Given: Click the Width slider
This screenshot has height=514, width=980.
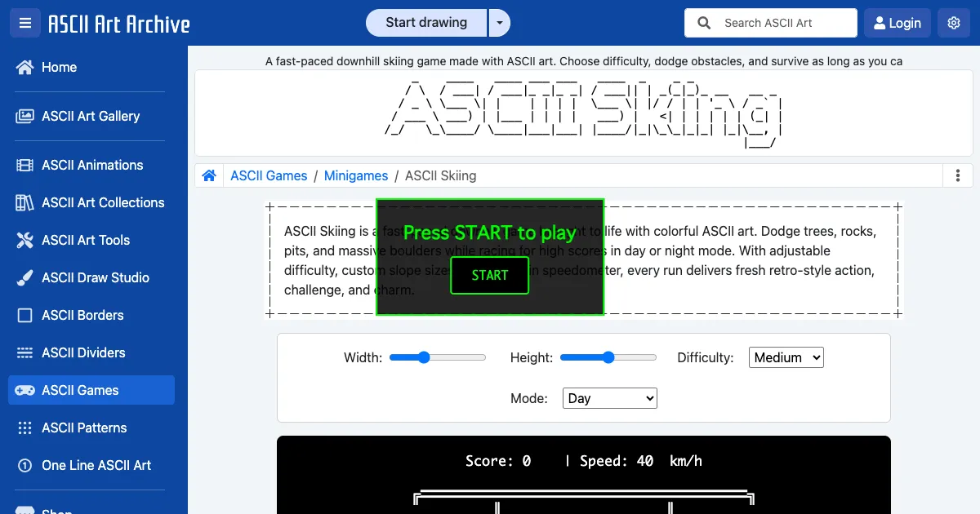Looking at the screenshot, I should [438, 357].
